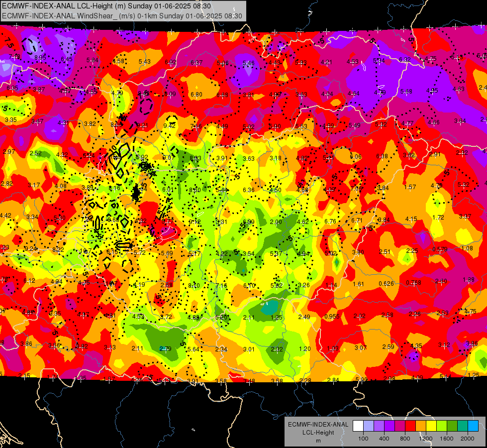The image size is (487, 448).
Task: Click wind shear value 3.07
Action: tap(361, 347)
